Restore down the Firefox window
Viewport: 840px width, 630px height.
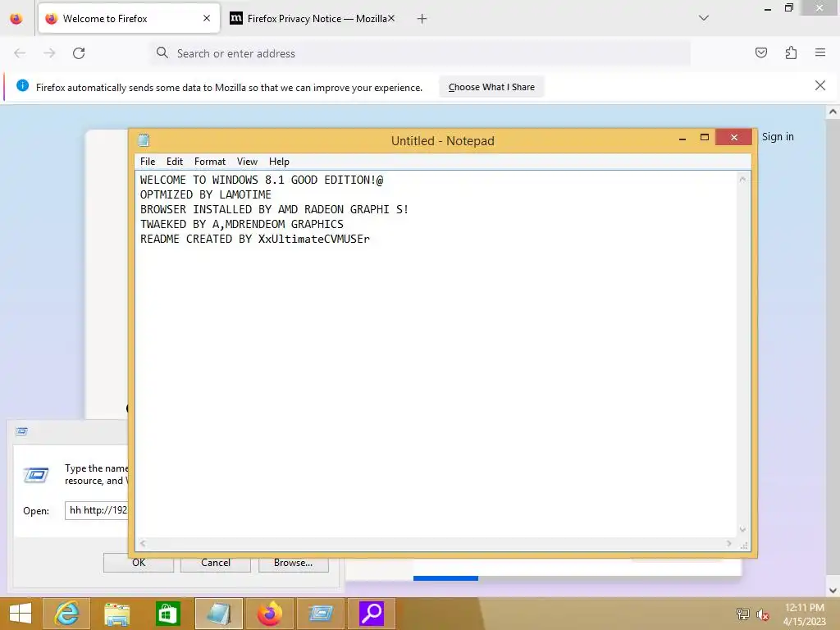788,7
